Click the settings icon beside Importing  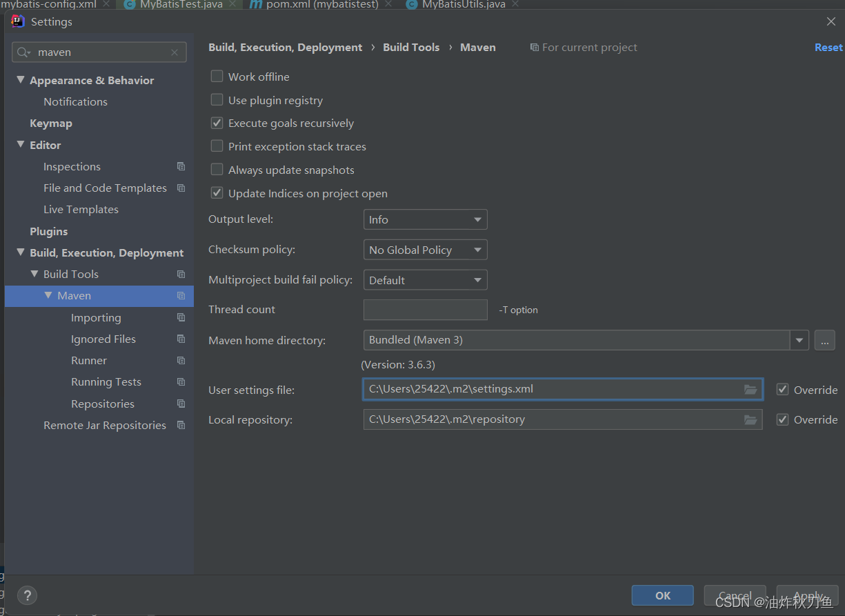pos(180,317)
